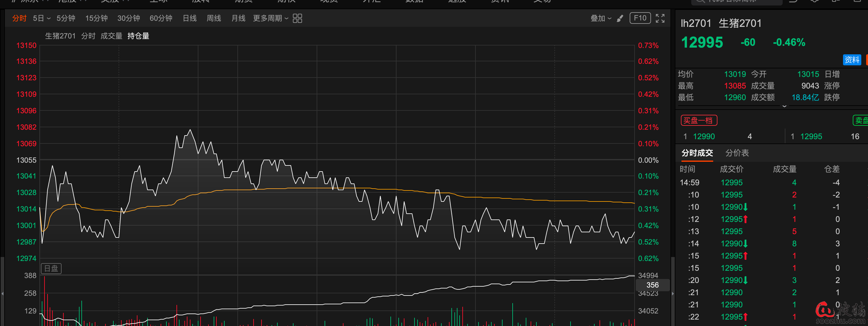Screen dimensions: 868x326
Task: Expand quote details with chevron below 成交额
Action: pos(784,106)
